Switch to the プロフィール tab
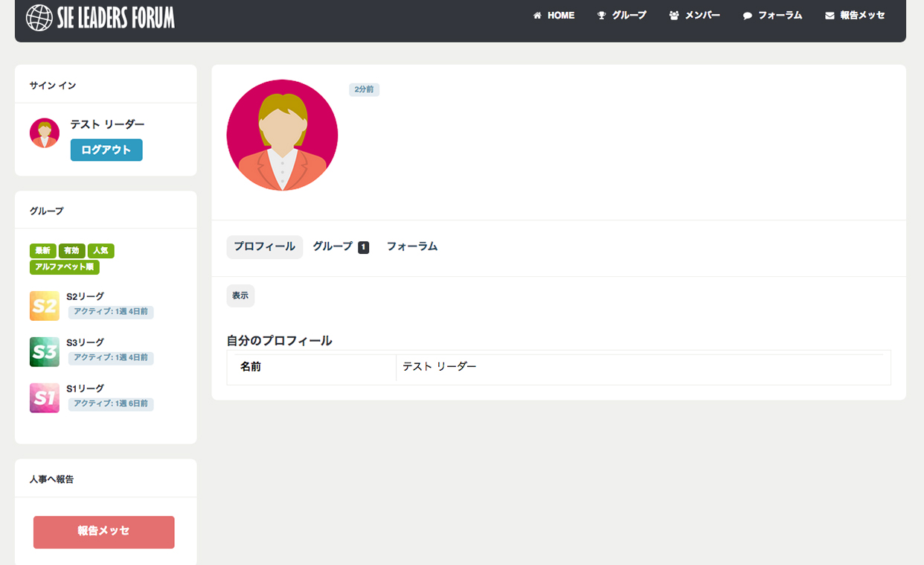The image size is (924, 565). [x=264, y=246]
